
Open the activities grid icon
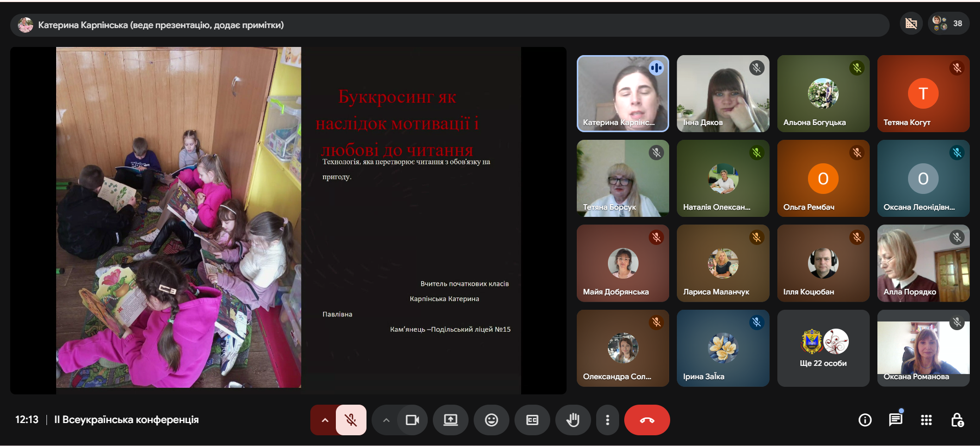(x=926, y=420)
